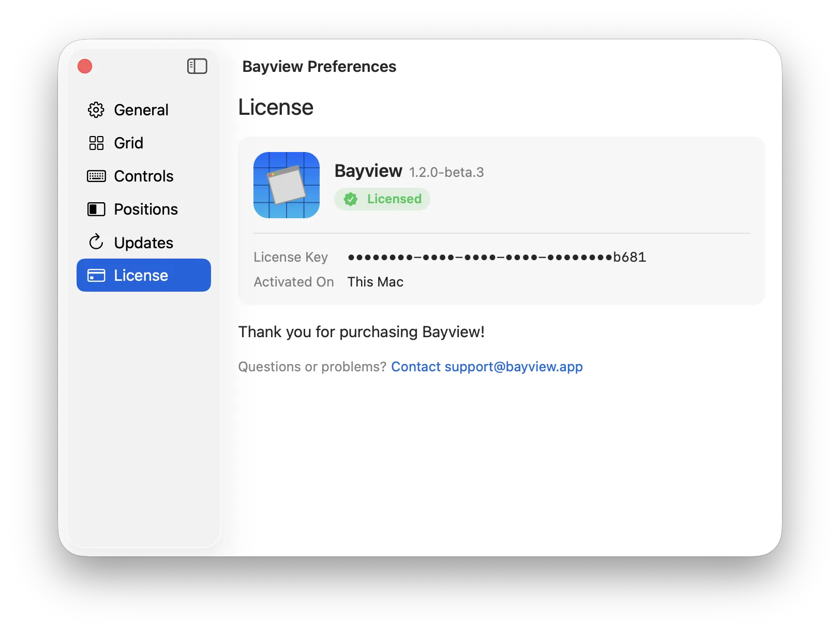Go to the Controls section
The width and height of the screenshot is (840, 633).
point(144,176)
